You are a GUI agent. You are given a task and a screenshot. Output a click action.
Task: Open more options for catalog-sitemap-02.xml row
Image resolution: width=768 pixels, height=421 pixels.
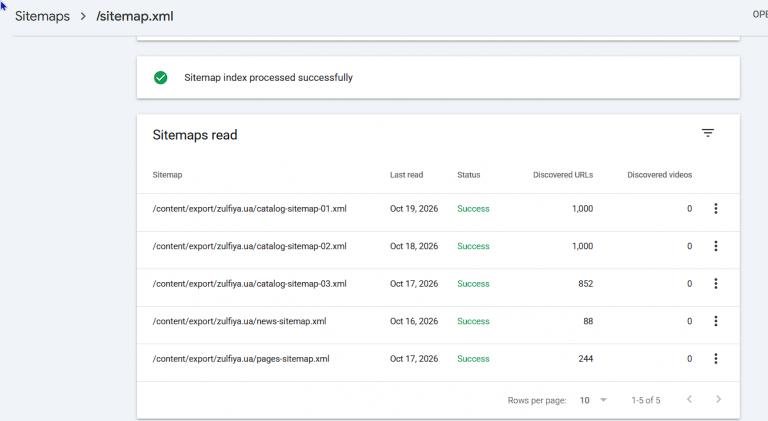click(x=716, y=246)
